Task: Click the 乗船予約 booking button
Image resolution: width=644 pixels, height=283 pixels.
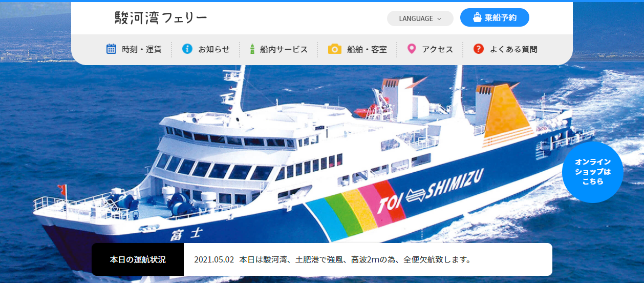Action: [x=495, y=17]
